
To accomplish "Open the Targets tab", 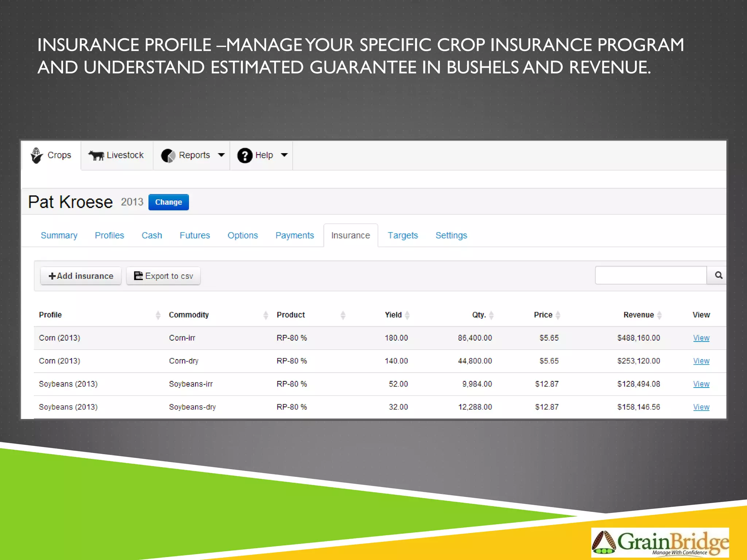I will (402, 236).
